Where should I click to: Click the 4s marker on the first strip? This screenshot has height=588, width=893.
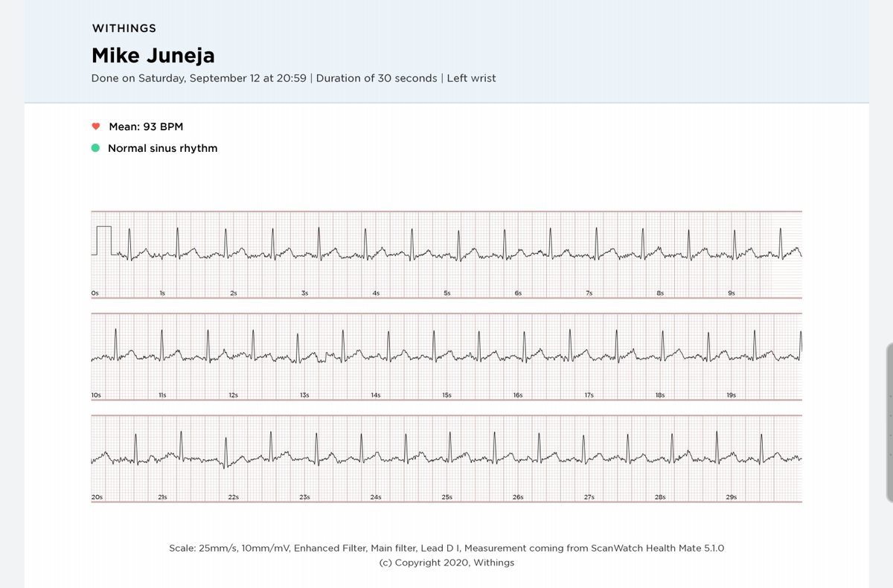(376, 293)
